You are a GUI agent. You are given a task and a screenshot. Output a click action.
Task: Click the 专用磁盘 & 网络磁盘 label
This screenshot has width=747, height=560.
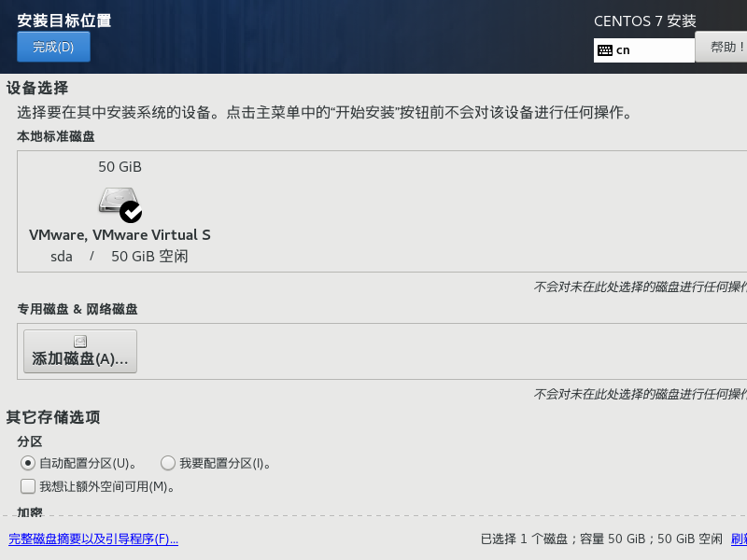coord(78,309)
